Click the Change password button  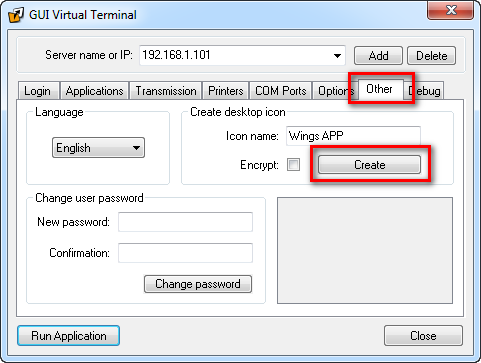[x=198, y=284]
